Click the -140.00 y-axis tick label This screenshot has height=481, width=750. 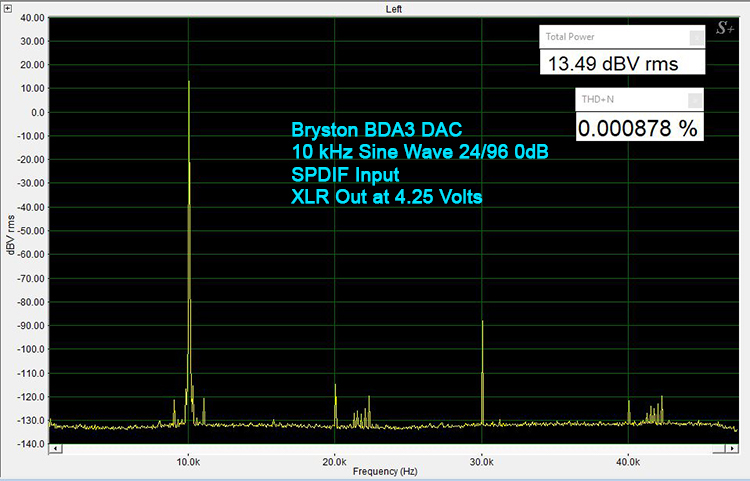pos(28,444)
